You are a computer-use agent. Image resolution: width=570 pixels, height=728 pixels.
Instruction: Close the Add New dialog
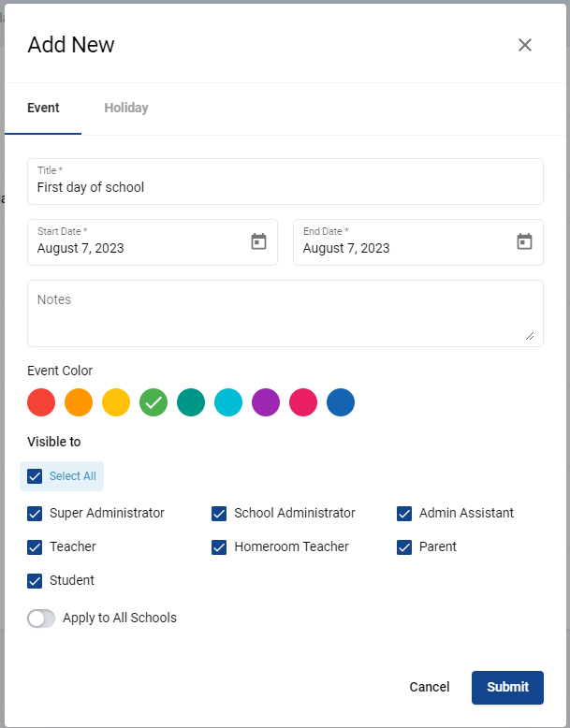tap(525, 45)
